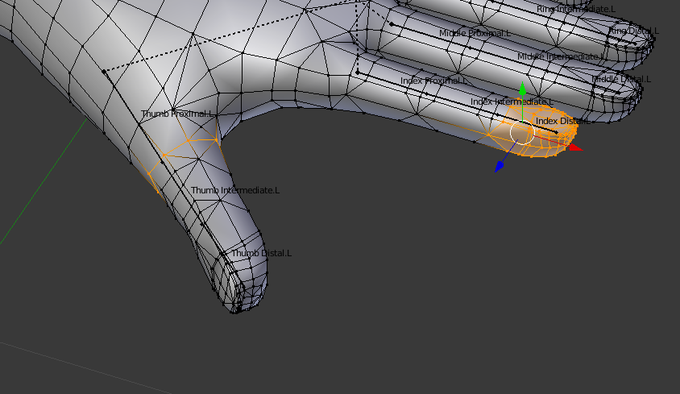Click the green Y-axis gizmo arrow

pos(523,89)
